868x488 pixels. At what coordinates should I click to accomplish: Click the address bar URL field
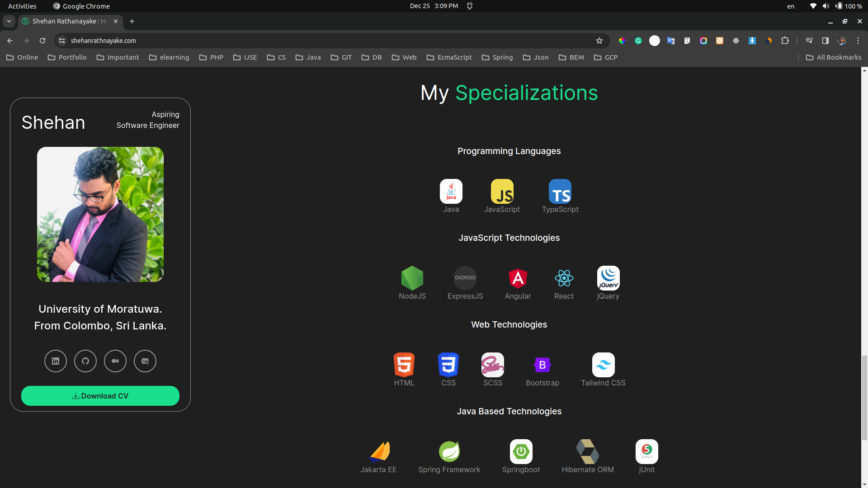click(x=316, y=41)
